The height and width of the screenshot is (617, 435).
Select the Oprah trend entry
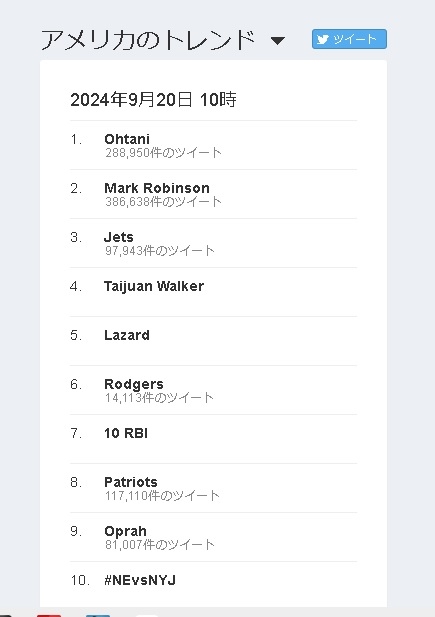pos(125,531)
